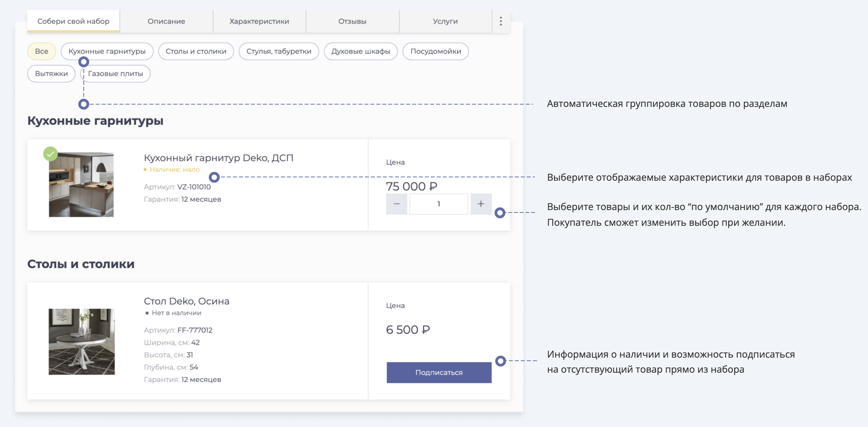Decrease quantity with the minus button
The width and height of the screenshot is (868, 427).
tap(396, 204)
